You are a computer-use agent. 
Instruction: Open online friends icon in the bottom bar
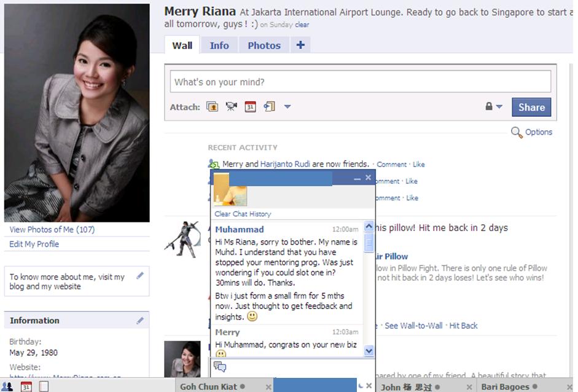(7, 386)
